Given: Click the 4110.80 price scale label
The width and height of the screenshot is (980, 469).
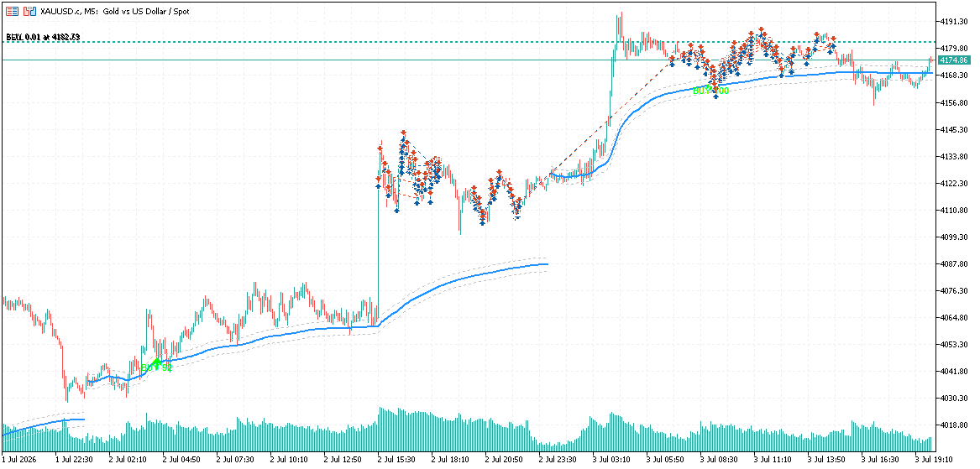Looking at the screenshot, I should pos(954,210).
